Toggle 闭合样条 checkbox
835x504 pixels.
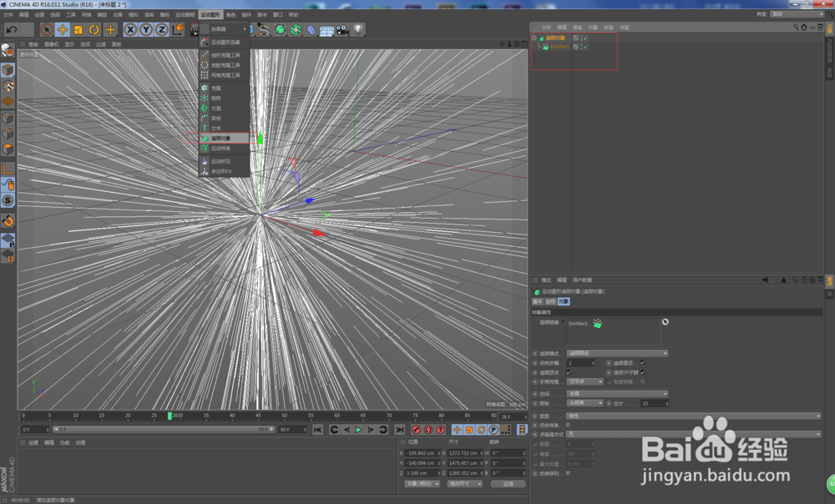click(x=568, y=426)
